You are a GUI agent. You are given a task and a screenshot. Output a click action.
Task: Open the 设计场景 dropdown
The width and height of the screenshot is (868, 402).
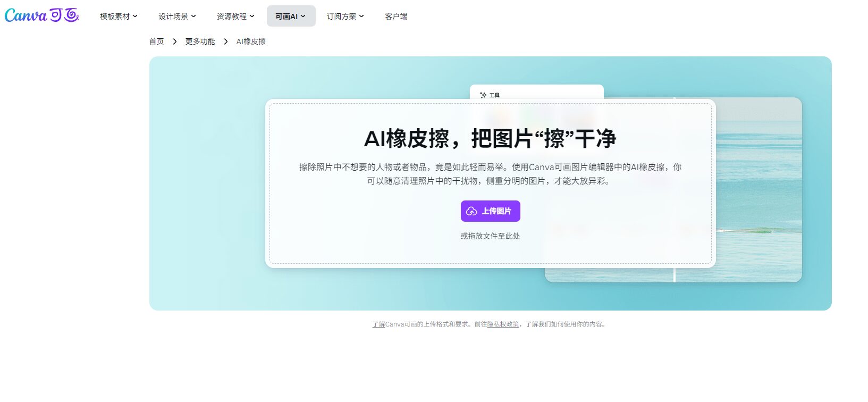[177, 16]
